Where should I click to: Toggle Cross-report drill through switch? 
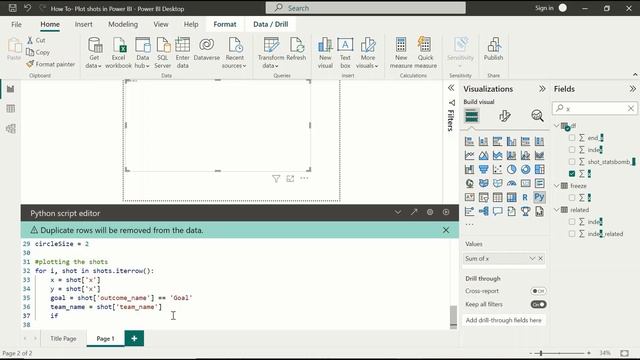pos(538,291)
